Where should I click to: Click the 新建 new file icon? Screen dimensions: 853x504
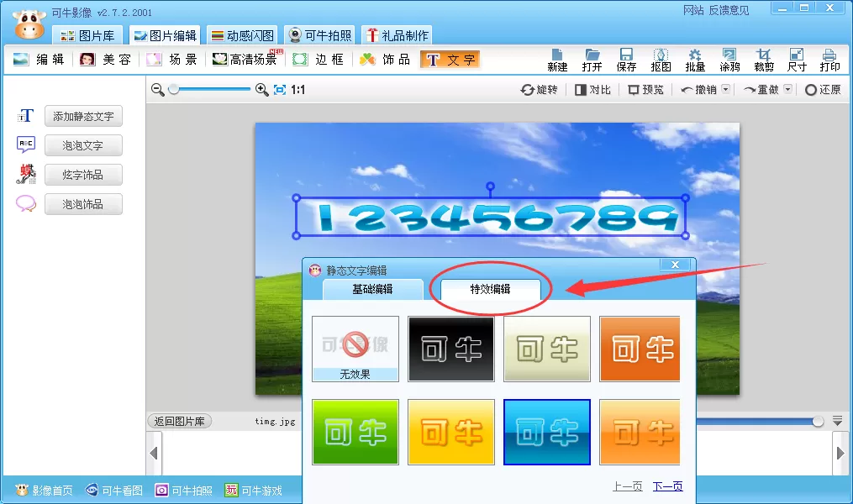(x=557, y=60)
